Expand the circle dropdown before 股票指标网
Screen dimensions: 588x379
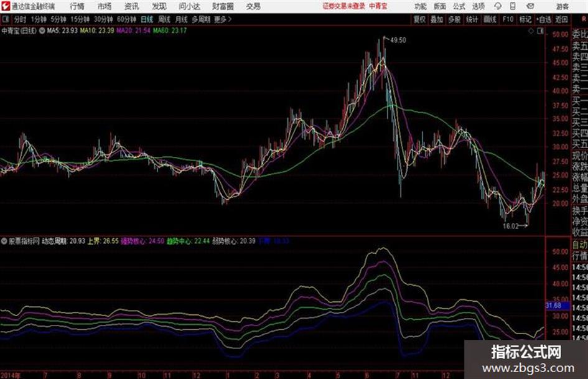(x=4, y=241)
